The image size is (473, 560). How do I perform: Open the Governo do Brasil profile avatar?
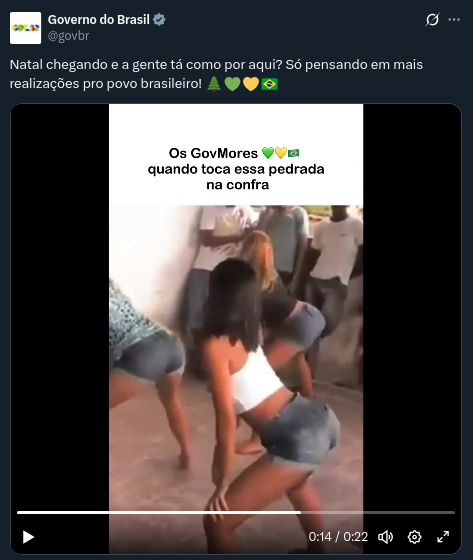(25, 28)
